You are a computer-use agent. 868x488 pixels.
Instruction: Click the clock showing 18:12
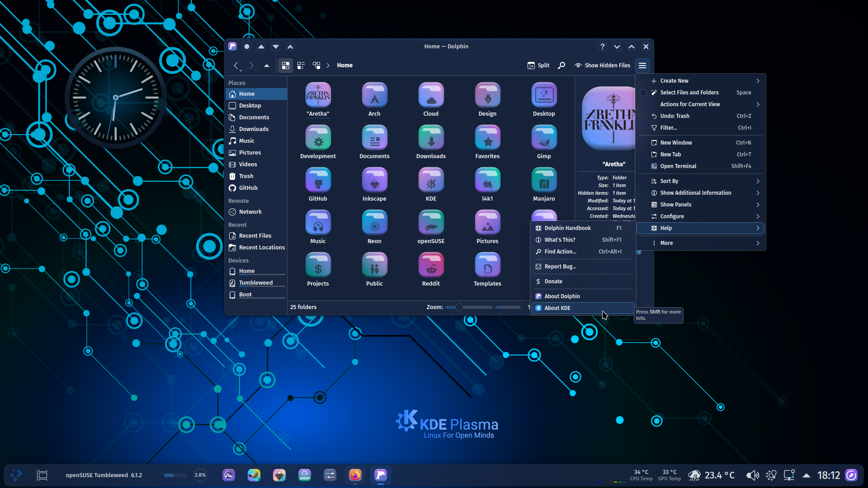pyautogui.click(x=828, y=475)
